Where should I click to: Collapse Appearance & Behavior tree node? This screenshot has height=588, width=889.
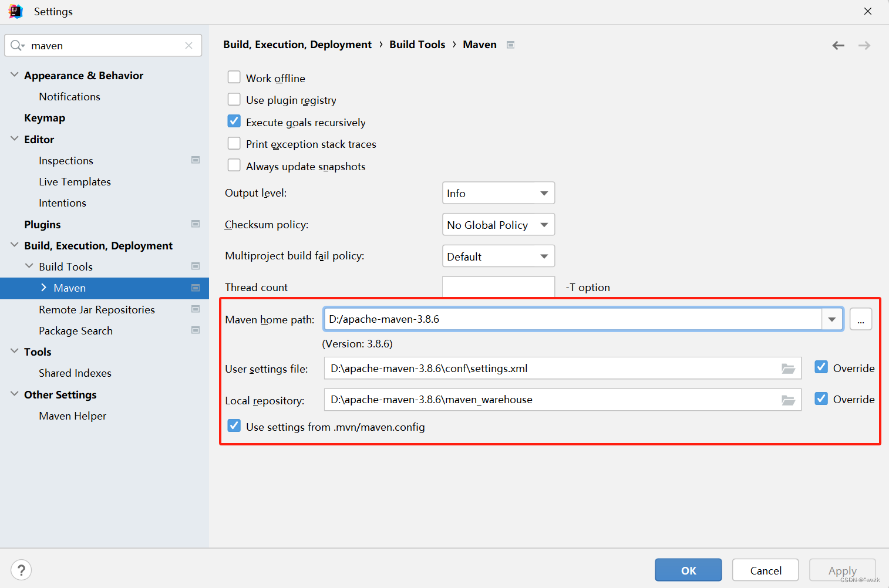[15, 75]
